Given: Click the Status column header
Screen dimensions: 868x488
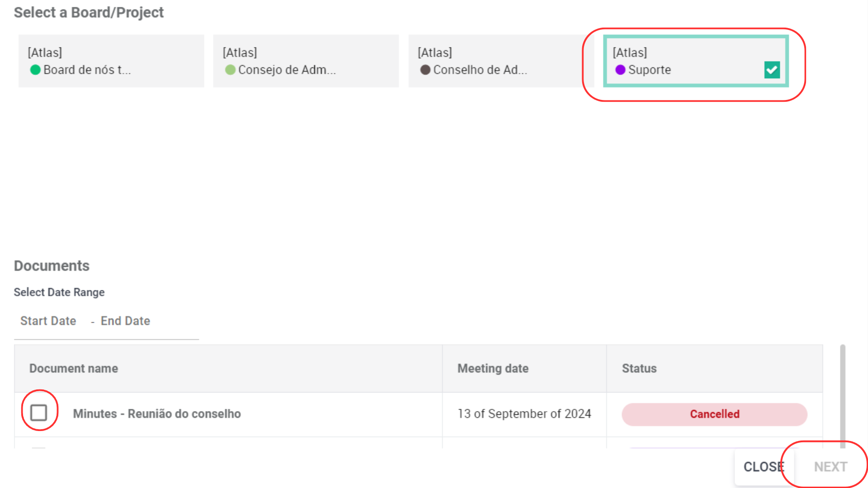Looking at the screenshot, I should point(639,369).
